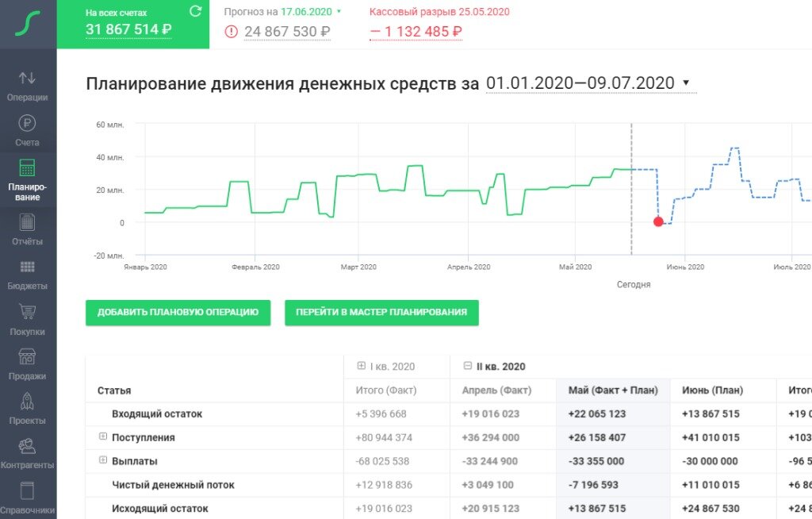Click the June net flow +11 010 015
Screen dimensions: 812x519
[x=711, y=485]
